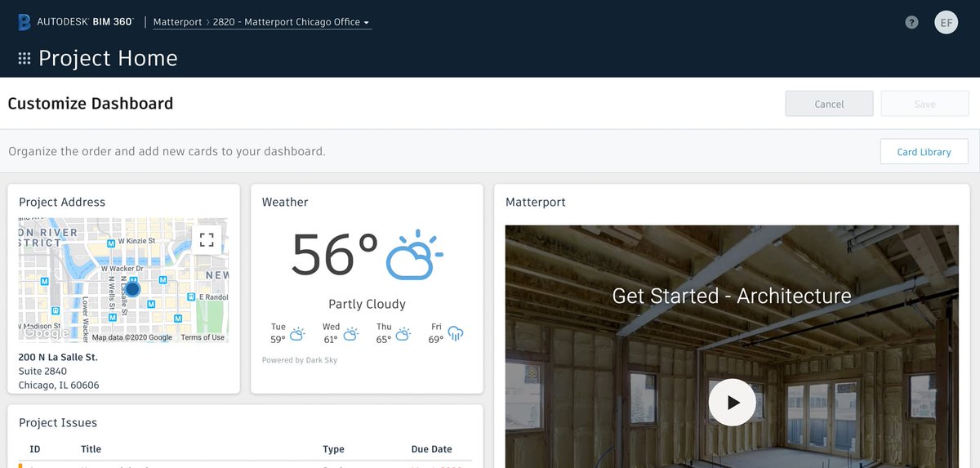Open the EF user profile avatar

946,22
